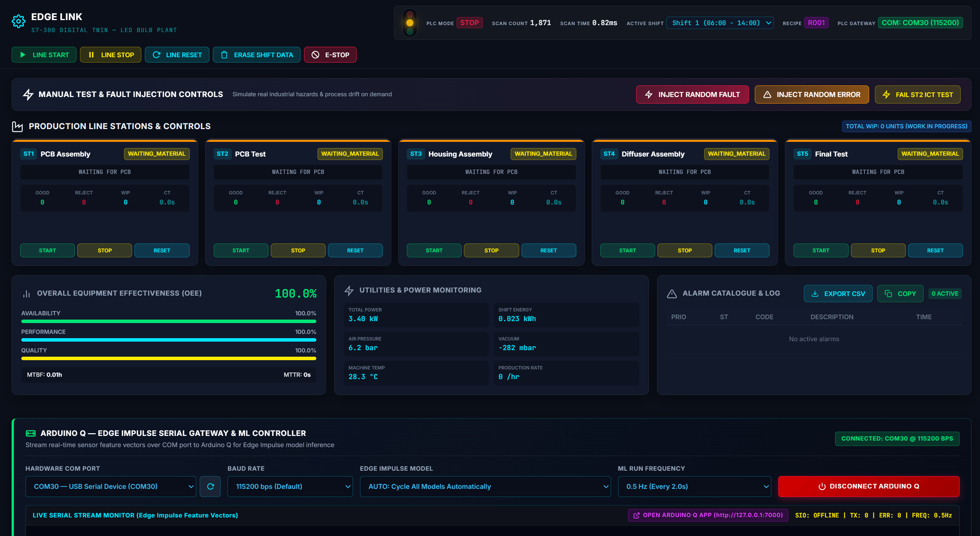The height and width of the screenshot is (536, 980).
Task: Click the bolt icon in Inject Random Fault
Action: click(x=649, y=95)
